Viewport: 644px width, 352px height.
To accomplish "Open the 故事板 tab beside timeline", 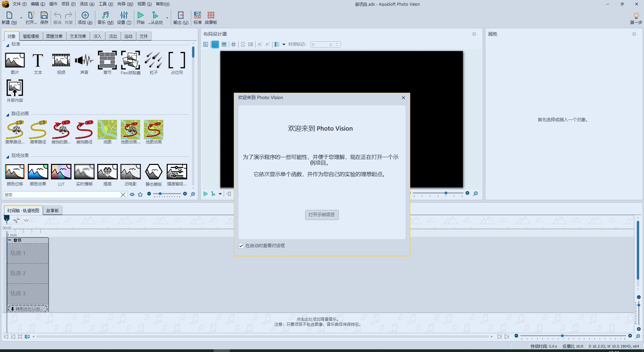I will 52,211.
